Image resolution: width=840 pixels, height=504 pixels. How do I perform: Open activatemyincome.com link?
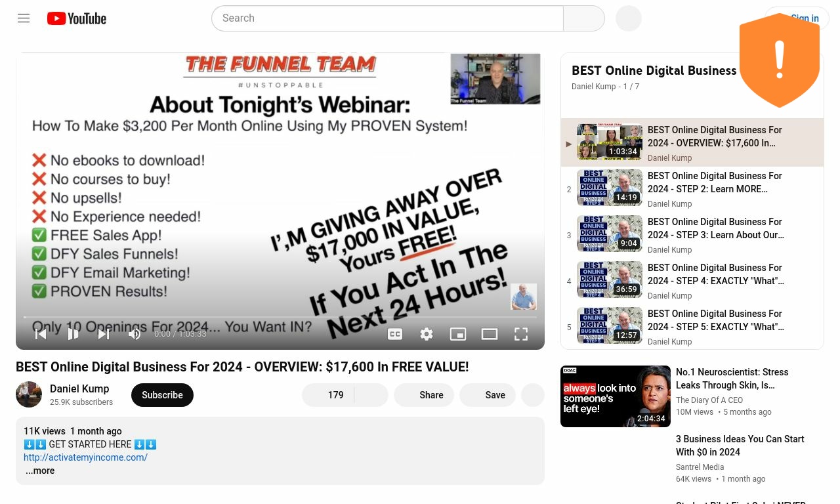coord(85,457)
